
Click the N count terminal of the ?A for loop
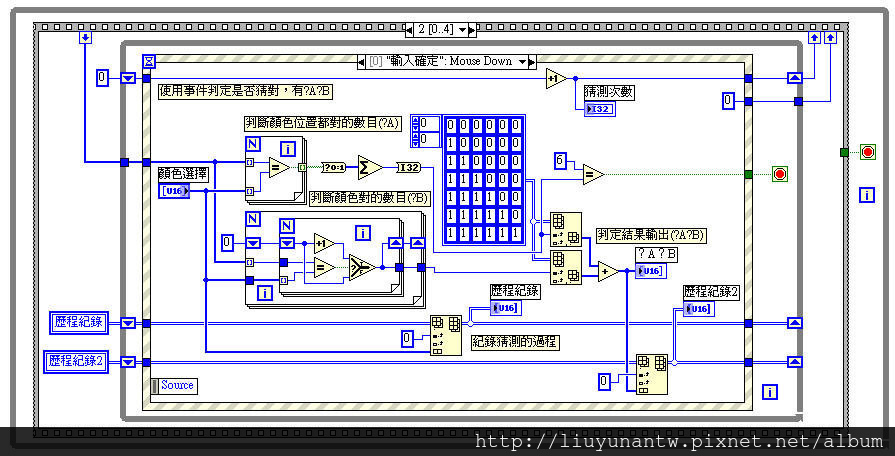coord(252,144)
